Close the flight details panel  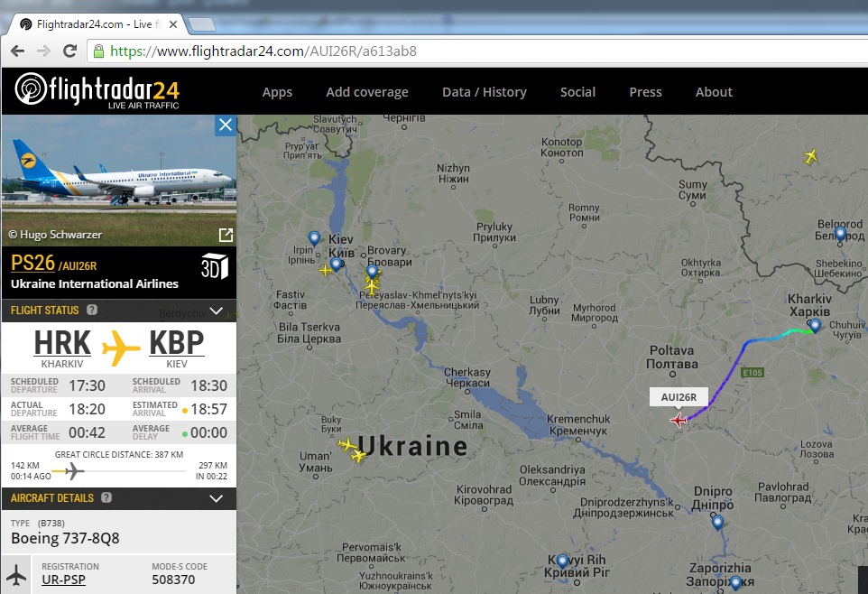pyautogui.click(x=226, y=125)
